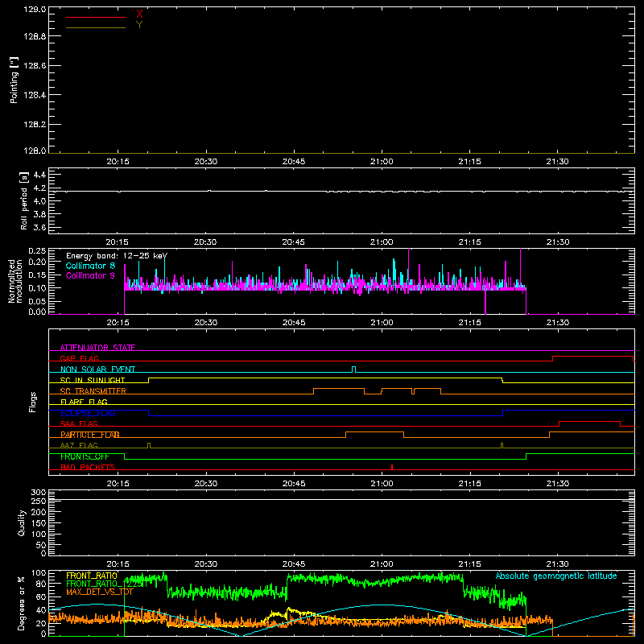Click the raised PARTICLE_FLAG segment near 21:00
The image size is (644, 644).
(x=374, y=432)
